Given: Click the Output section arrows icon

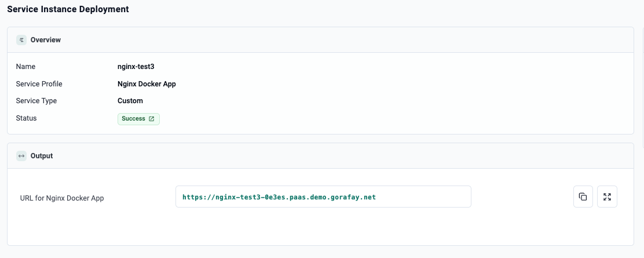Looking at the screenshot, I should click(21, 156).
